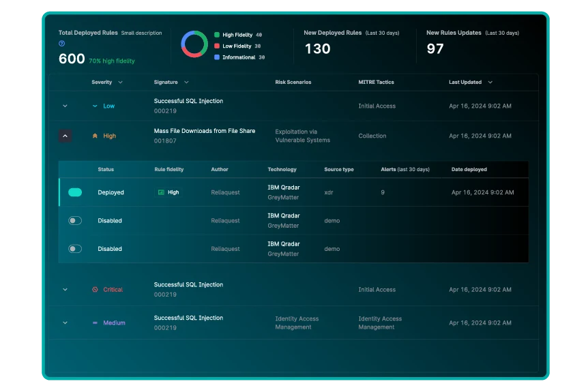Click the High Fidelity legend label

pyautogui.click(x=237, y=35)
